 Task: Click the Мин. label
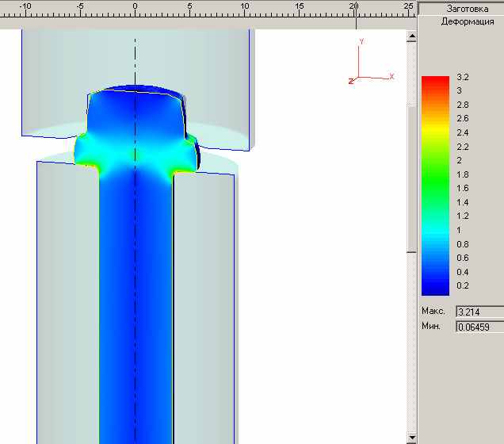pos(431,326)
